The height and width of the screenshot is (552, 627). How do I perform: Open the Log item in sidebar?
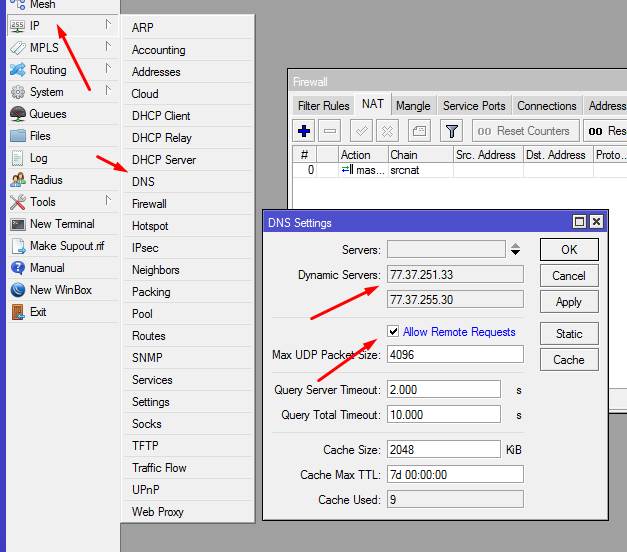(x=38, y=158)
